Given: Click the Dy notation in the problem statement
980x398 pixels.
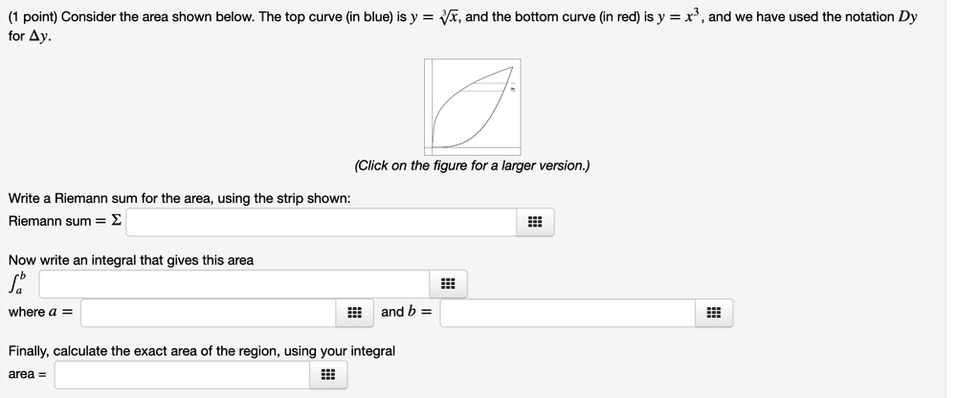Looking at the screenshot, I should coord(907,17).
